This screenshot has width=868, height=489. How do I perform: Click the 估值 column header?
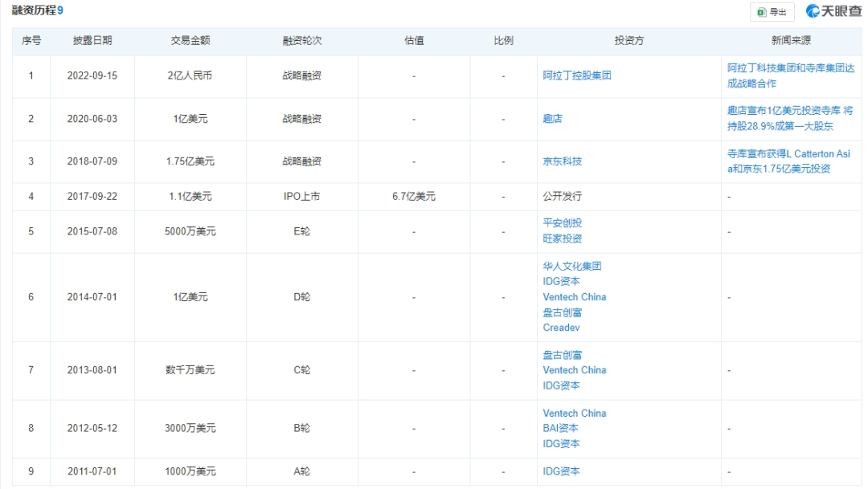tap(414, 40)
